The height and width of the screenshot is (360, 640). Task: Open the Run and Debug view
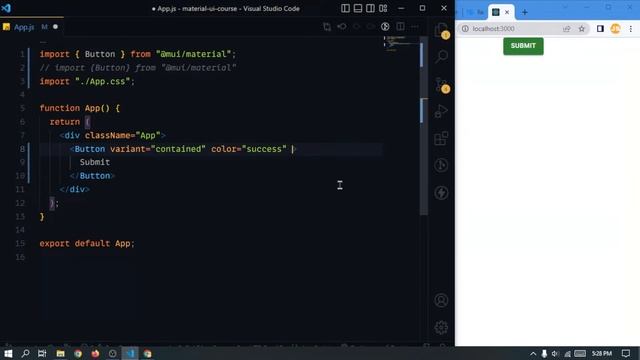441,111
